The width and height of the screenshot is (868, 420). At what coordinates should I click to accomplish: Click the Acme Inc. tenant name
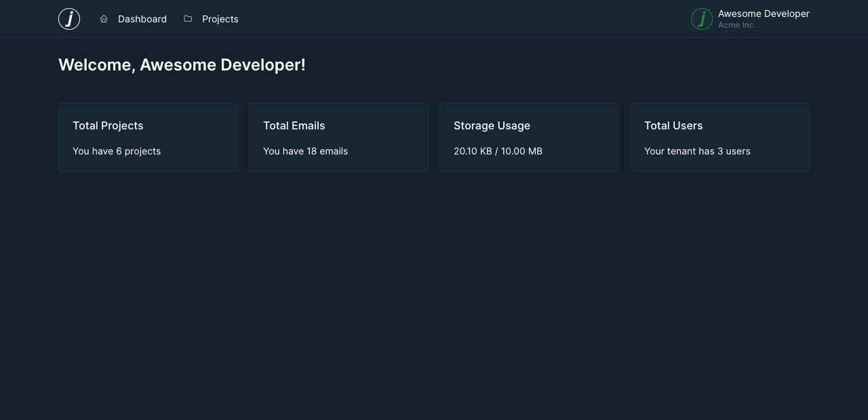[x=736, y=25]
